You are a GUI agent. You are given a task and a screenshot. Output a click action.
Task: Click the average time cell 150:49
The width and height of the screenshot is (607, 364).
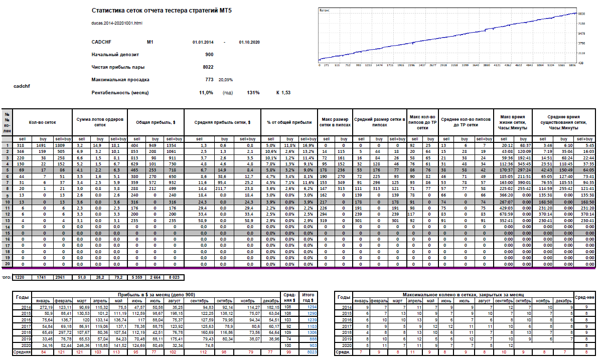point(564,170)
